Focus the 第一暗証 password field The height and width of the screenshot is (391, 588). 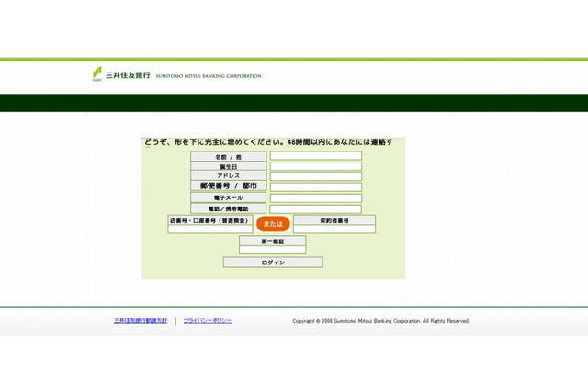click(x=273, y=250)
